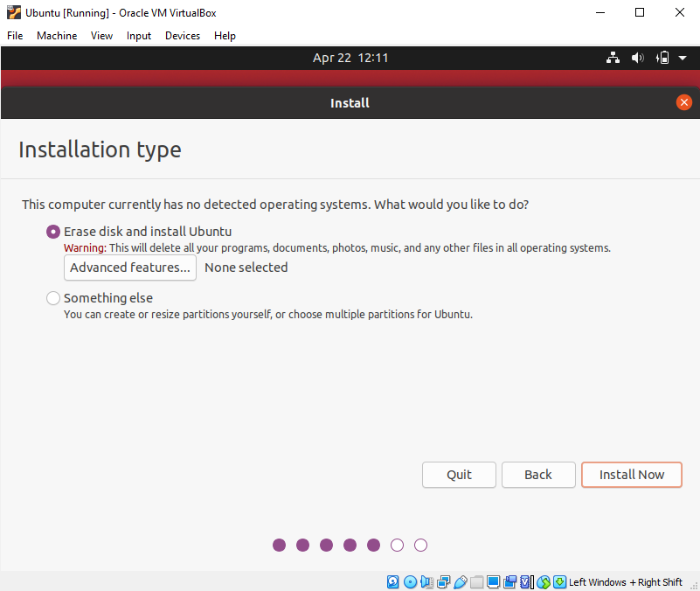Open the Ubuntu system menu arrow
This screenshot has height=591, width=700.
coord(683,58)
